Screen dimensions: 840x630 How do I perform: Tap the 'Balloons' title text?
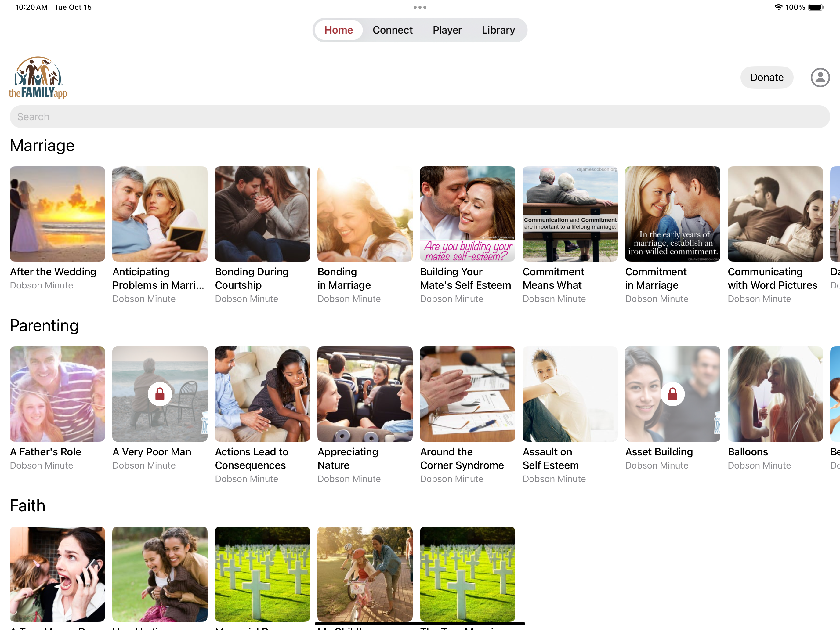(x=748, y=452)
